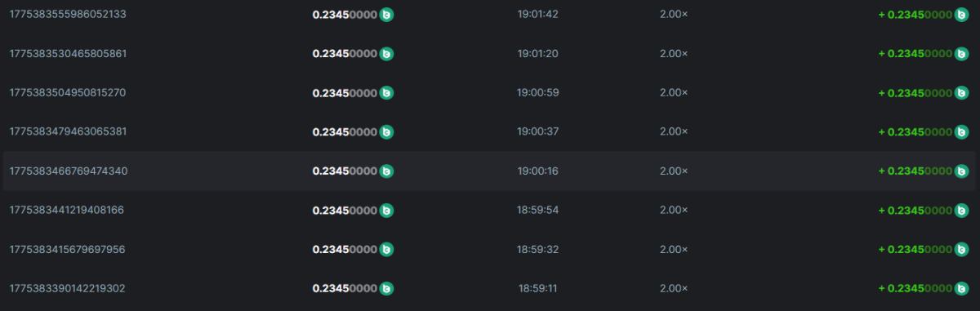Image resolution: width=980 pixels, height=311 pixels.
Task: Select bet ID 1775383504950815270
Action: coord(68,93)
